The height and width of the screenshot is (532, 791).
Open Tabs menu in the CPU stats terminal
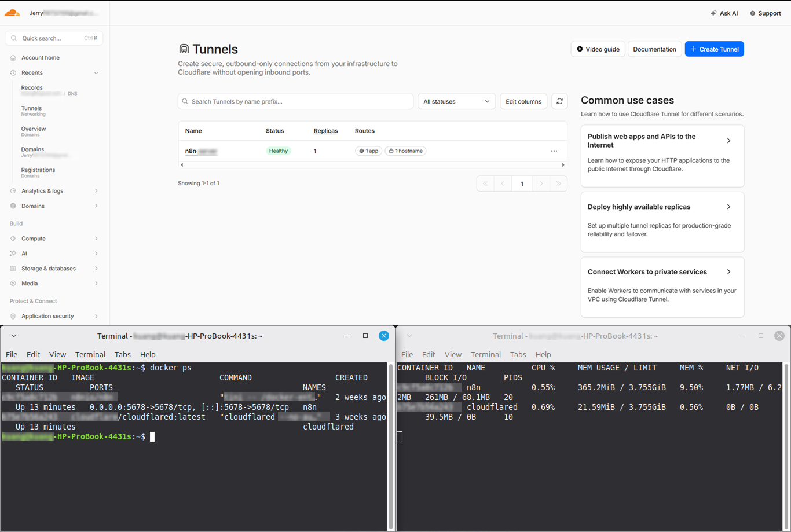click(518, 354)
